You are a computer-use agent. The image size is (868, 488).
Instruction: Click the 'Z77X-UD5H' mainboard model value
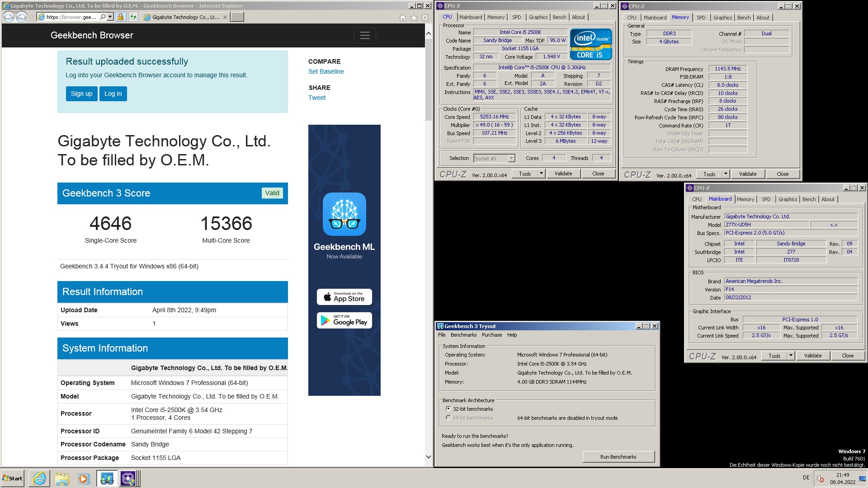[767, 225]
